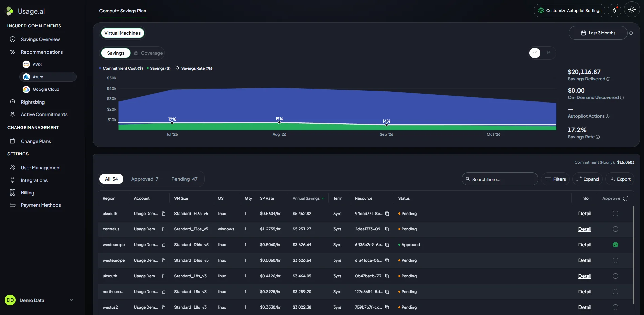
Task: Open Google Cloud recommendations
Action: [x=48, y=89]
